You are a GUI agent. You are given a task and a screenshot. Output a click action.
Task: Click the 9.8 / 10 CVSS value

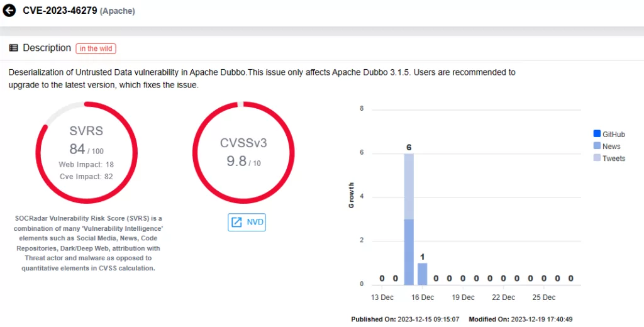coord(243,161)
